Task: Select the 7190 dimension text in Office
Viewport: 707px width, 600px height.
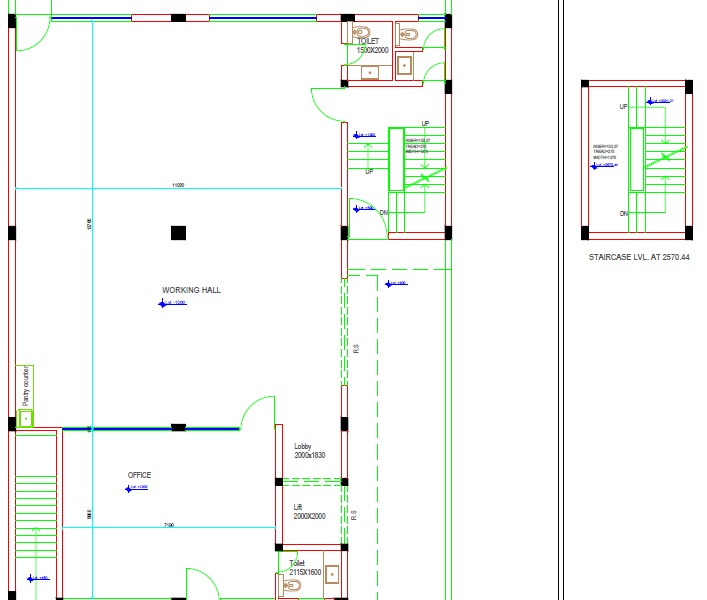Action: [x=169, y=525]
